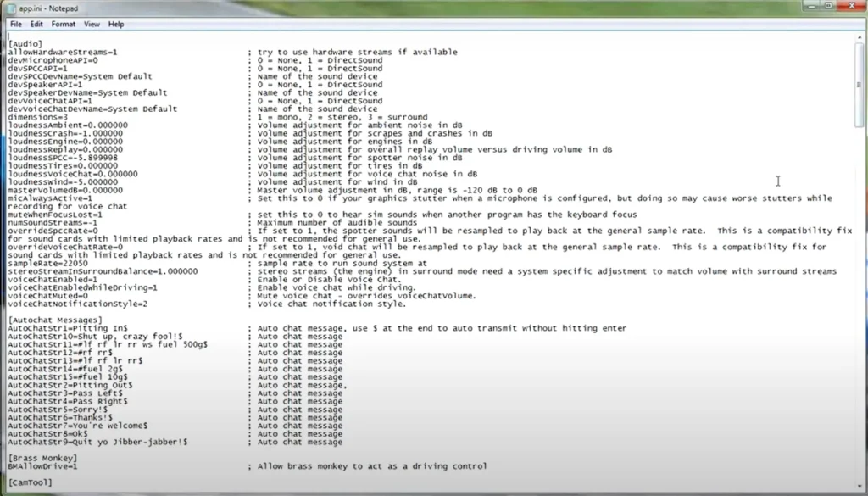Open the Edit menu
Viewport: 868px width, 496px height.
(36, 25)
